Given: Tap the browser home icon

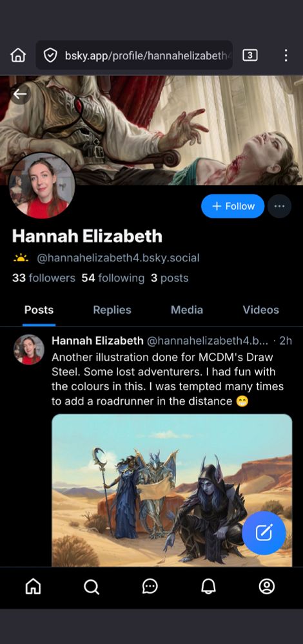Looking at the screenshot, I should point(18,55).
